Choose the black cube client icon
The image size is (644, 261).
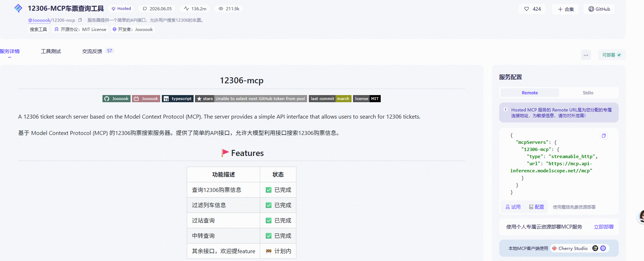point(595,249)
